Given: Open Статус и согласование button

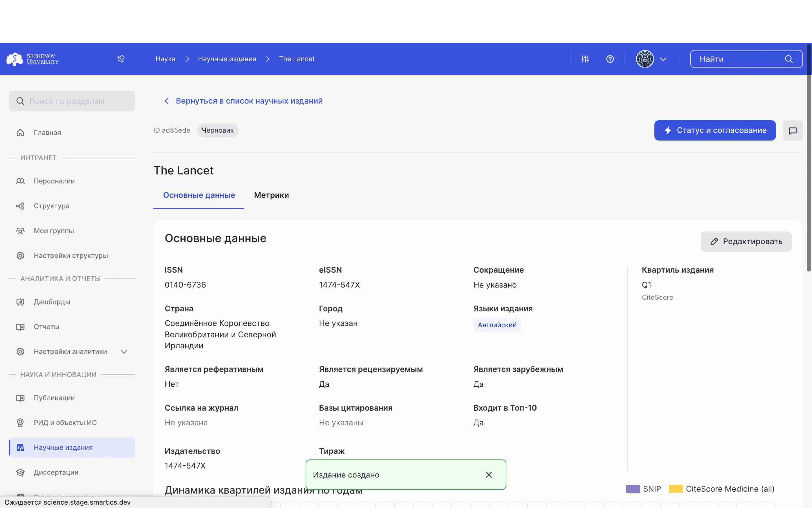Looking at the screenshot, I should (715, 130).
